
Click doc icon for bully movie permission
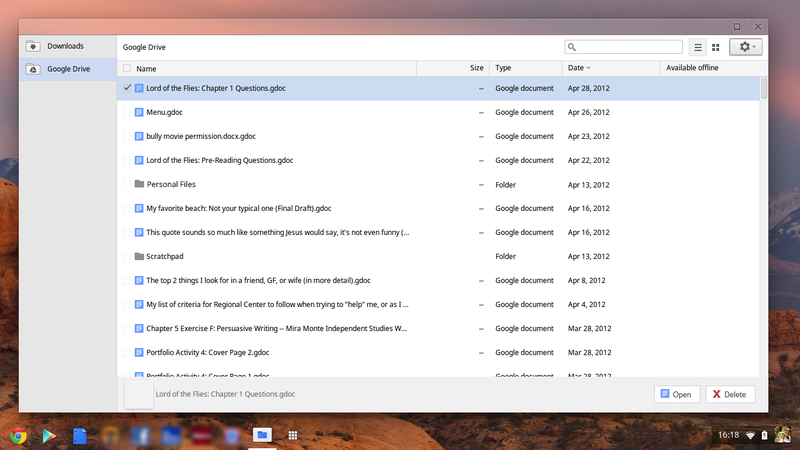pyautogui.click(x=139, y=136)
